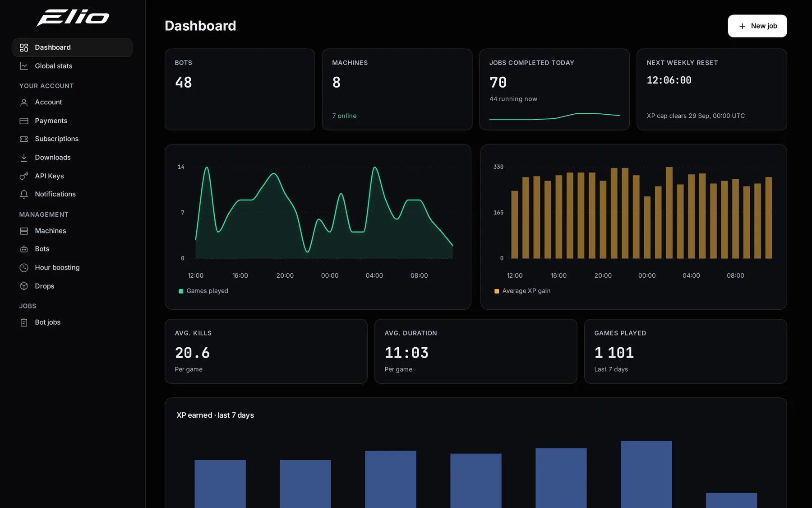Viewport: 812px width, 508px height.
Task: Click the Bots count 48
Action: (x=183, y=83)
